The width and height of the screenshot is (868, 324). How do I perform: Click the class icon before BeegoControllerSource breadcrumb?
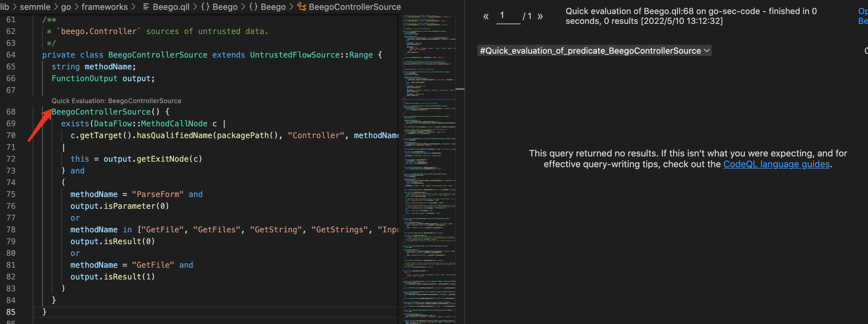click(x=301, y=7)
